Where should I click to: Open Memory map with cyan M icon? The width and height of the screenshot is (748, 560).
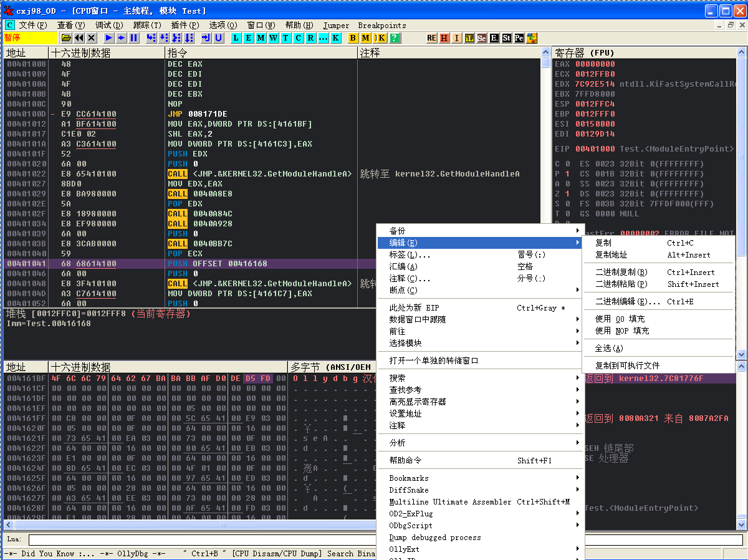coord(261,38)
